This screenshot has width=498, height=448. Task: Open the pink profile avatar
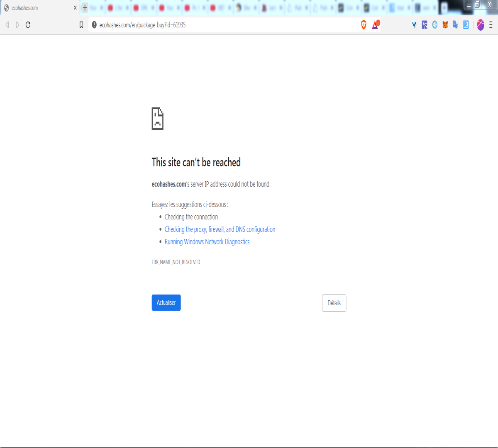tap(481, 25)
